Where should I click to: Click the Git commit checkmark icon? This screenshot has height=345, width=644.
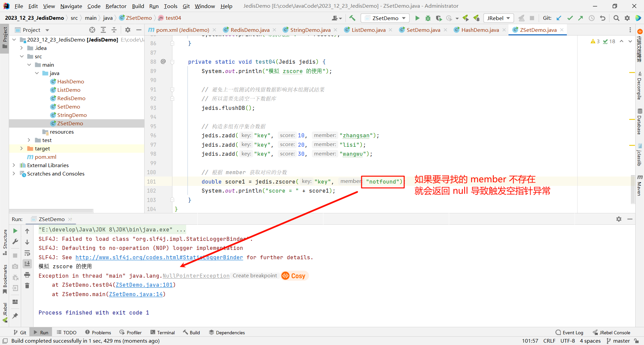[570, 18]
